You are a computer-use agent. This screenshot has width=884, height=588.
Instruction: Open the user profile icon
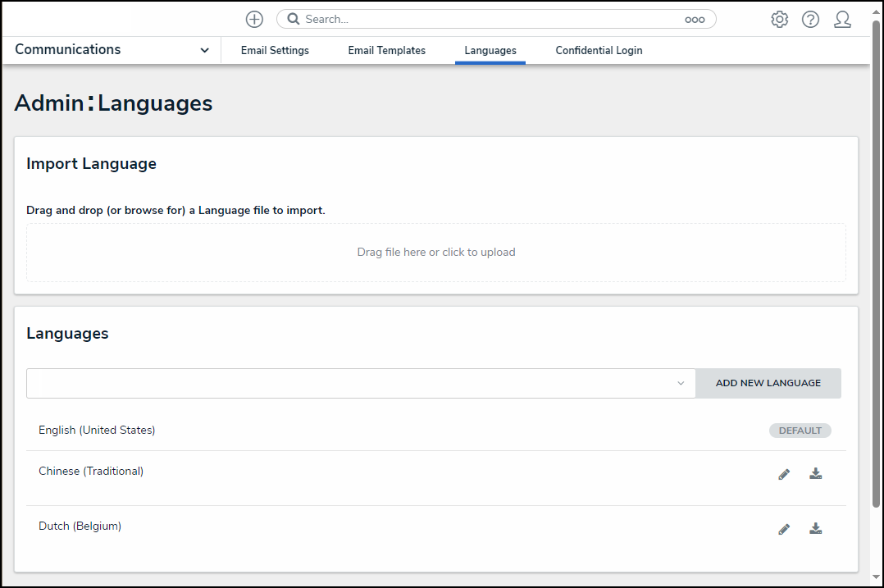(842, 20)
